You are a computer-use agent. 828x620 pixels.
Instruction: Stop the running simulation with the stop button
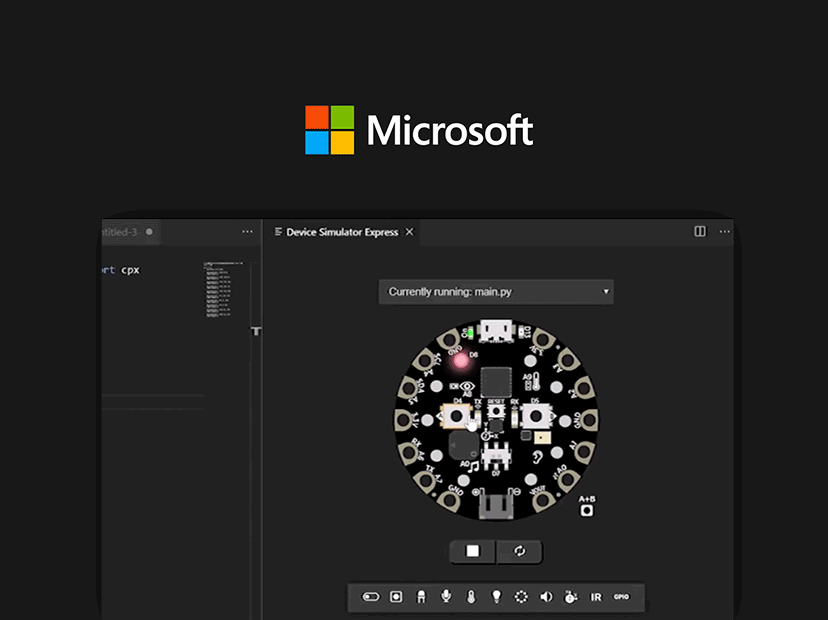tap(473, 551)
